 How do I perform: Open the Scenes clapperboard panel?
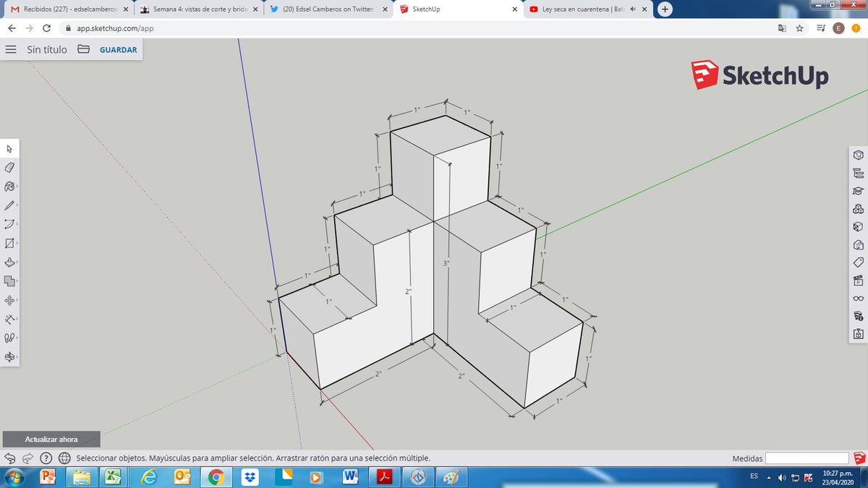(x=859, y=280)
